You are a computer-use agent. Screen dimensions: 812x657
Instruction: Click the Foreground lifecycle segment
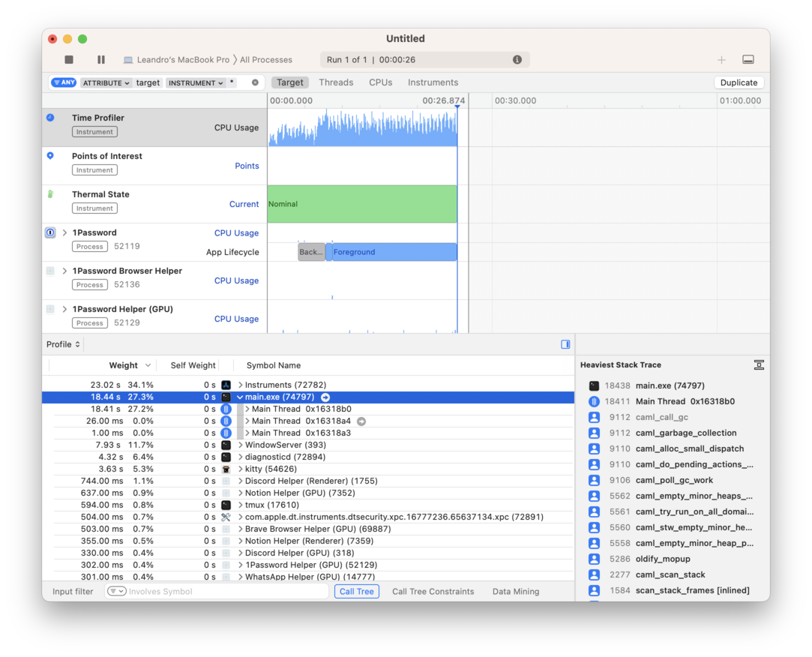coord(394,252)
